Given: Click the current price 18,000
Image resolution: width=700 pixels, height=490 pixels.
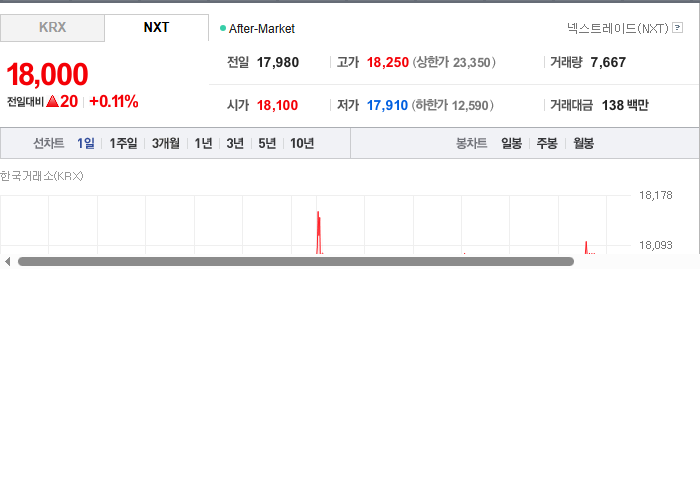Looking at the screenshot, I should tap(47, 75).
